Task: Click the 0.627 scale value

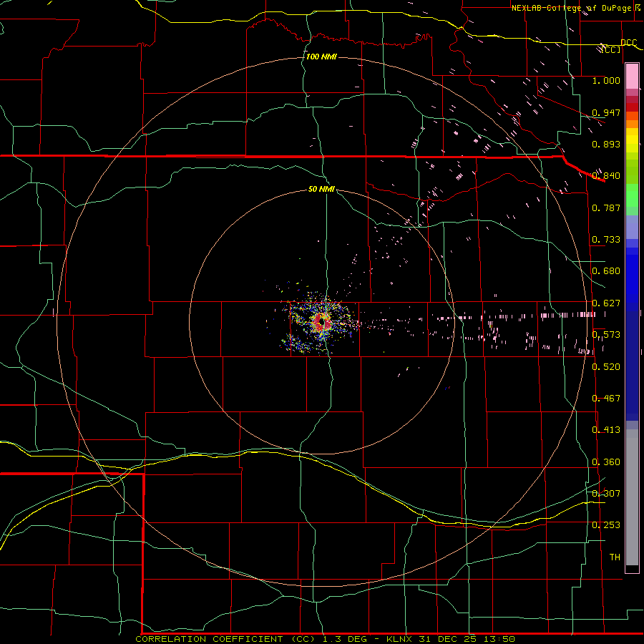Action: pos(606,303)
